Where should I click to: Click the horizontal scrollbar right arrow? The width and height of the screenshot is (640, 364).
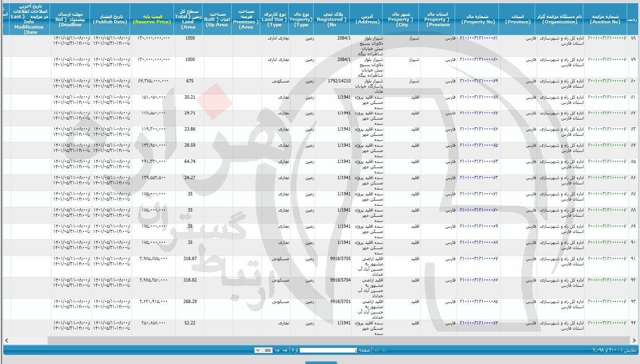[634, 340]
